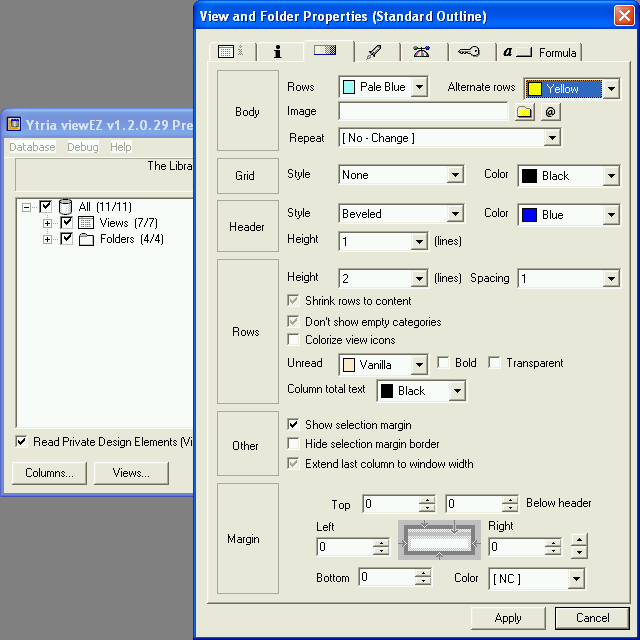Click the Body section button

pos(248,111)
